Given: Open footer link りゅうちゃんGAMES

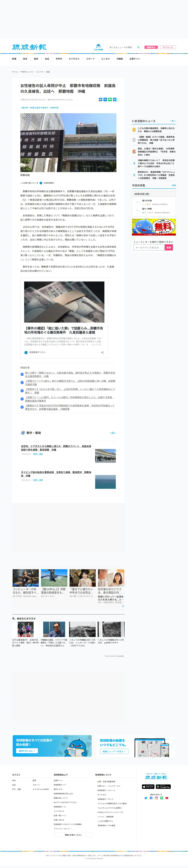Looking at the screenshot, I should click(41, 789).
